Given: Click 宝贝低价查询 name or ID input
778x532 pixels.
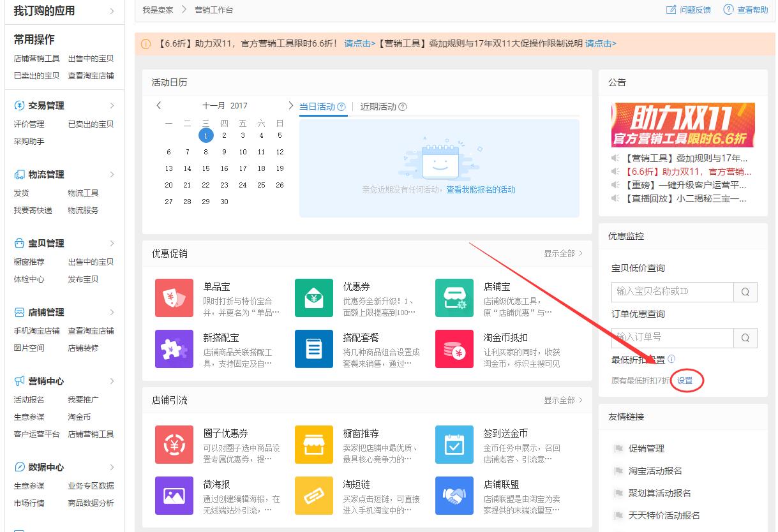Looking at the screenshot, I should click(x=673, y=292).
